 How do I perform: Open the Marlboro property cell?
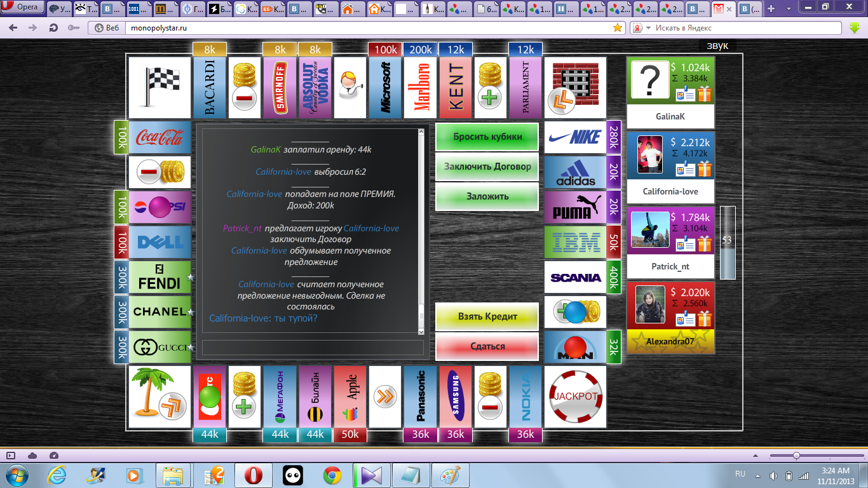pyautogui.click(x=420, y=88)
